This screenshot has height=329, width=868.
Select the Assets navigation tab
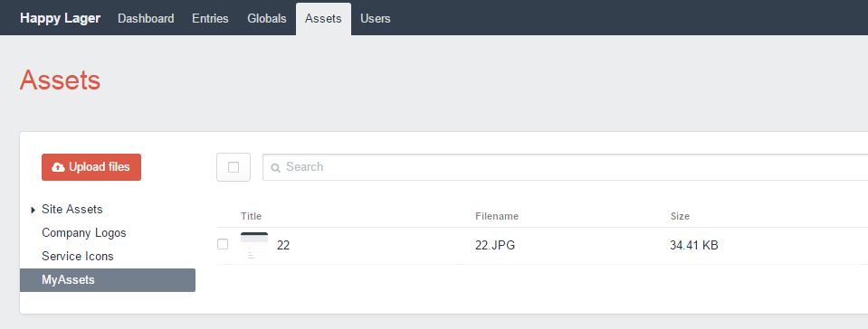pyautogui.click(x=323, y=18)
